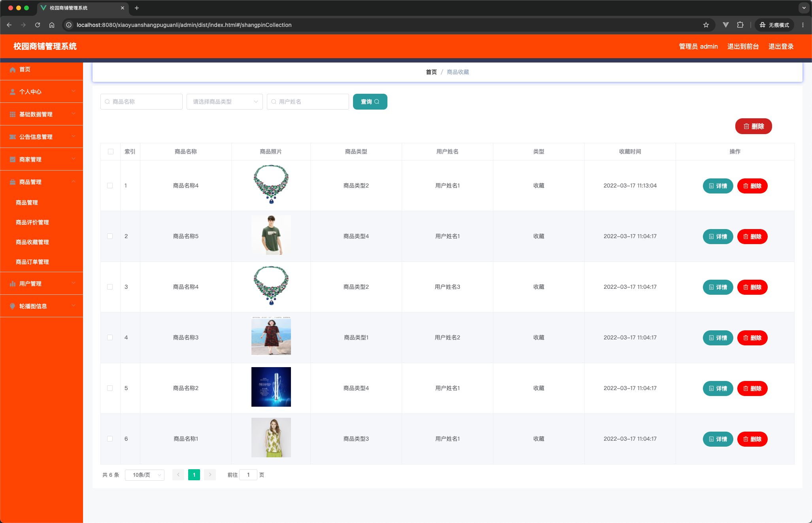Delete row 2 商品名称5
Screen dimensions: 812x523
point(752,237)
